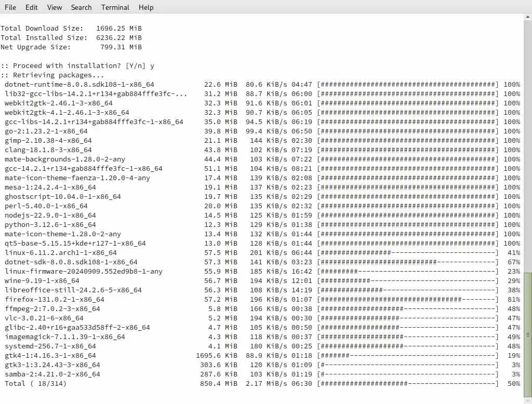Image resolution: width=532 pixels, height=404 pixels.
Task: Click package name linux-firmware-20240909.552ed9b8-1-any
Action: pos(84,272)
